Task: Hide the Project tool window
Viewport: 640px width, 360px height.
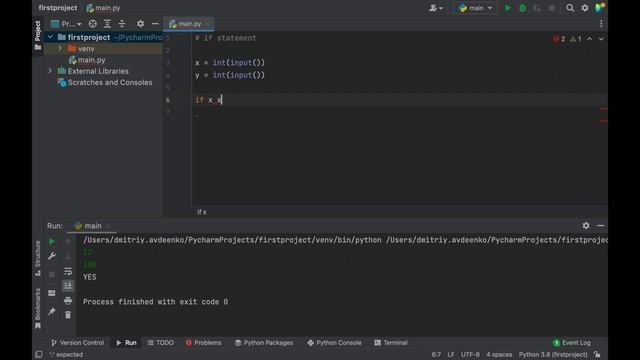Action: (155, 24)
